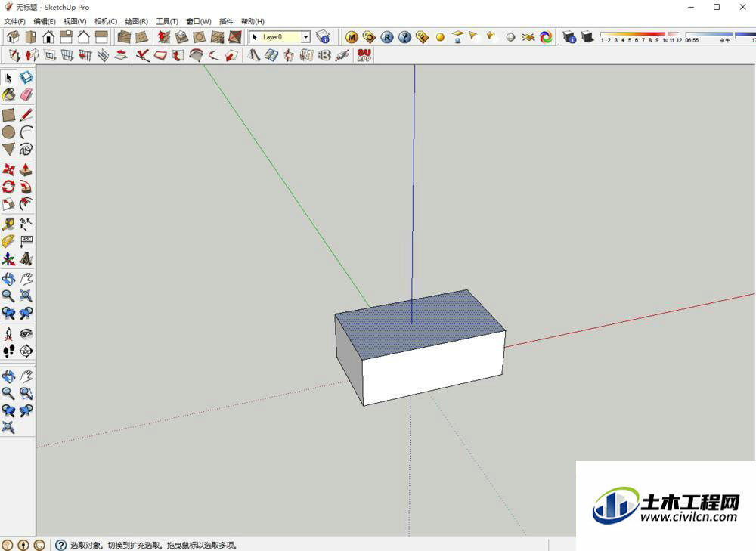The width and height of the screenshot is (756, 551).
Task: Select the red pencil Line tool
Action: click(x=26, y=115)
